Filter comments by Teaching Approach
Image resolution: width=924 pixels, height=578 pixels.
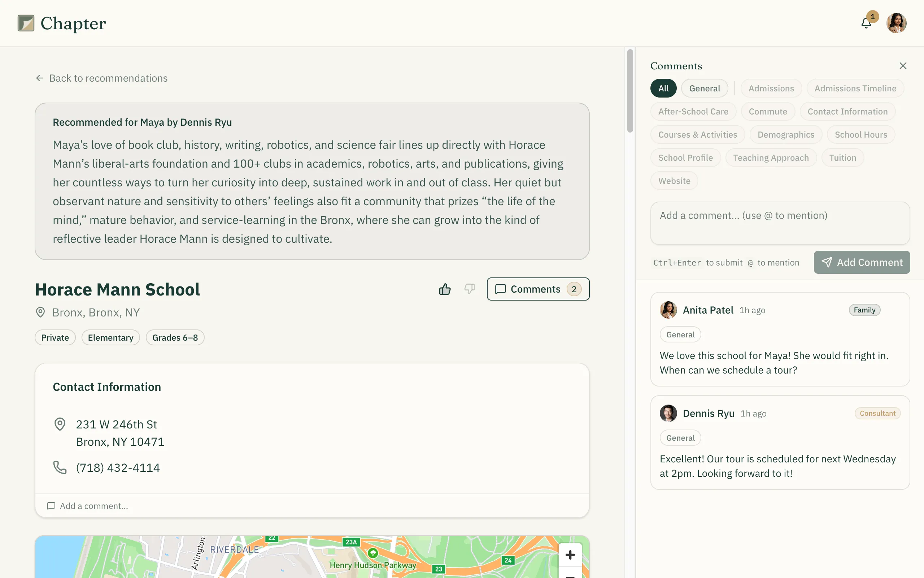tap(771, 158)
